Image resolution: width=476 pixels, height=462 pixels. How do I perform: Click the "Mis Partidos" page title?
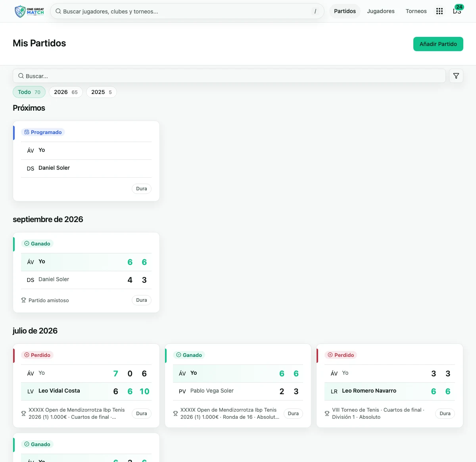(39, 43)
